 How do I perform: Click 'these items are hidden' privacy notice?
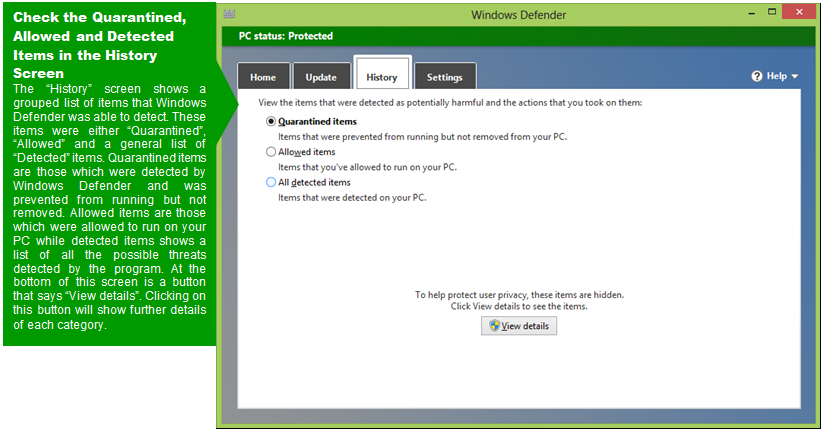tap(519, 295)
